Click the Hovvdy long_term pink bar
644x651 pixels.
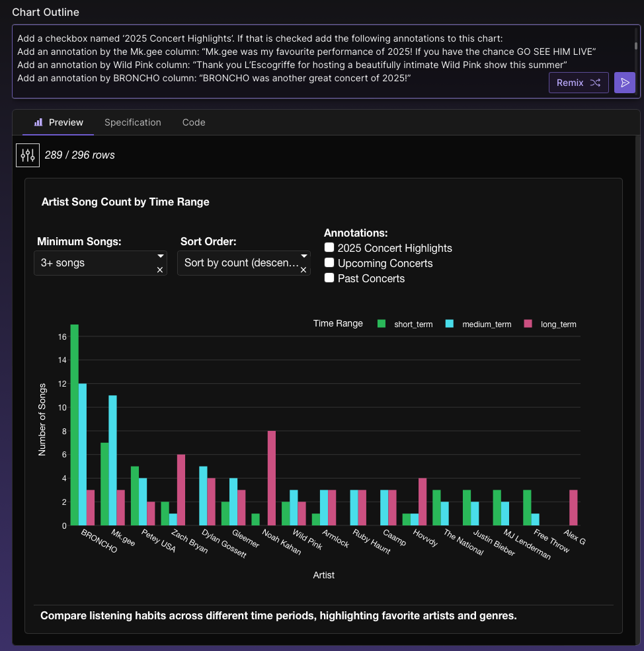423,502
